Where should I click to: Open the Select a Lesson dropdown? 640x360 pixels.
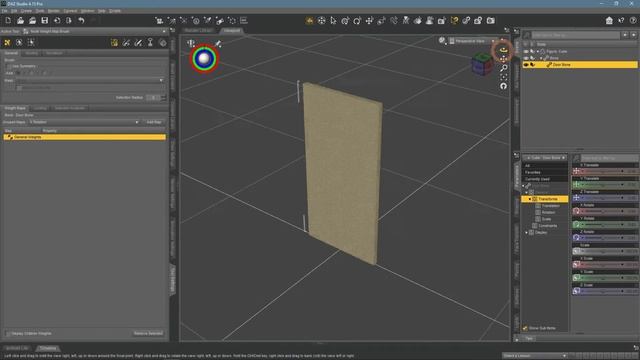coord(535,356)
